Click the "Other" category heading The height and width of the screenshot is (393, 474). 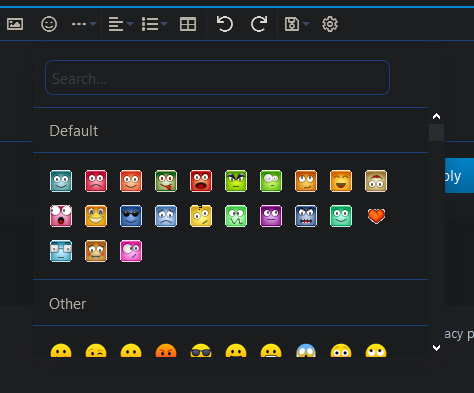click(68, 304)
